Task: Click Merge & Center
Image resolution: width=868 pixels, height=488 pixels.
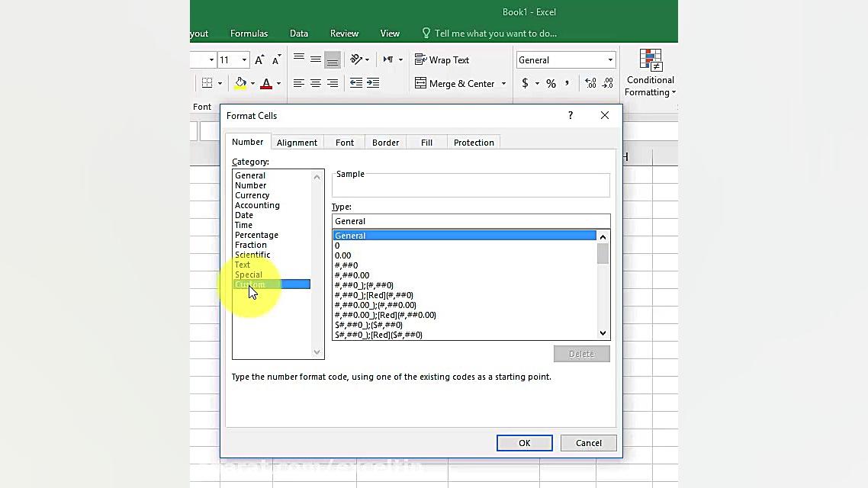Action: tap(455, 84)
